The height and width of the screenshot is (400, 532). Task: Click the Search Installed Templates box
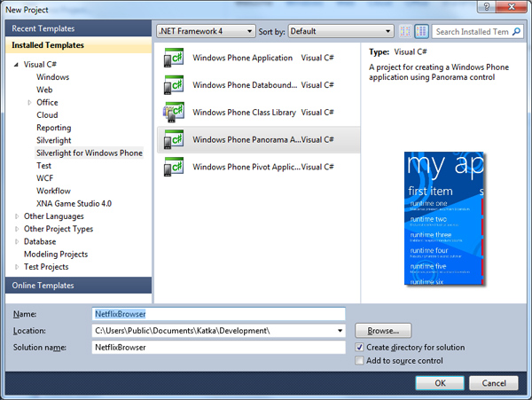coord(473,32)
